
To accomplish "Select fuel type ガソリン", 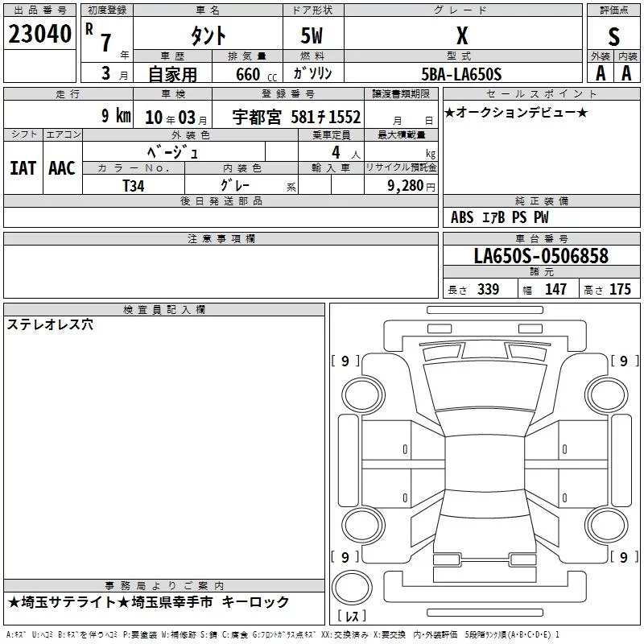I will tap(312, 73).
